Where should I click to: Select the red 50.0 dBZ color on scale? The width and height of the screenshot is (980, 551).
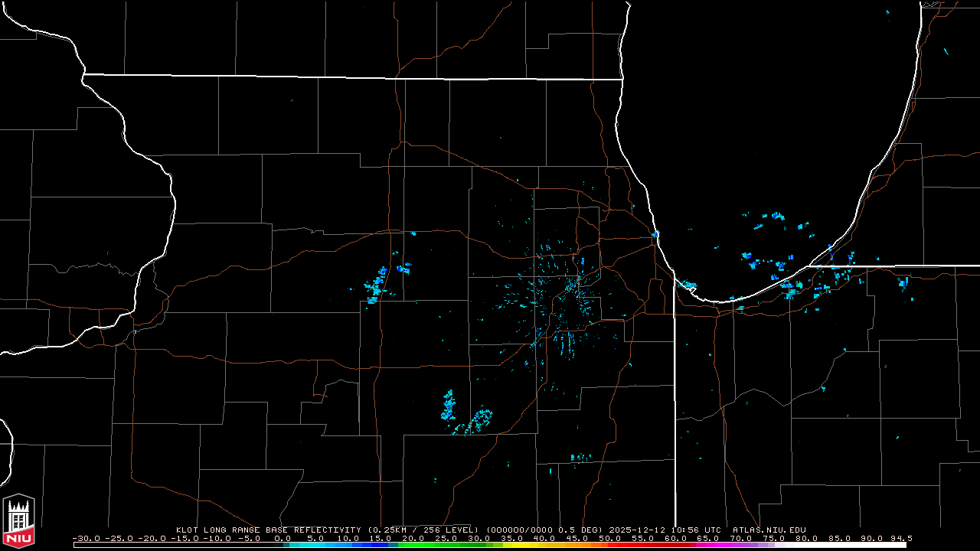(609, 545)
